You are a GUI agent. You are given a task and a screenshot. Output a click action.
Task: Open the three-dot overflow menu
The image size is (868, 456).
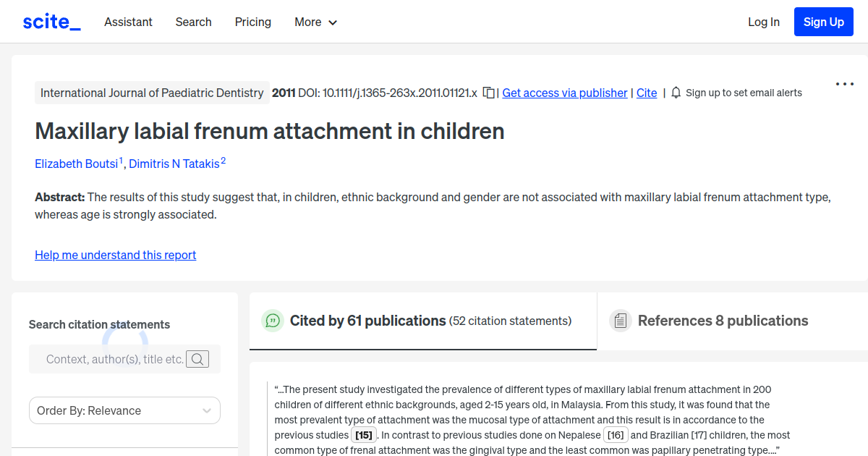pos(844,83)
